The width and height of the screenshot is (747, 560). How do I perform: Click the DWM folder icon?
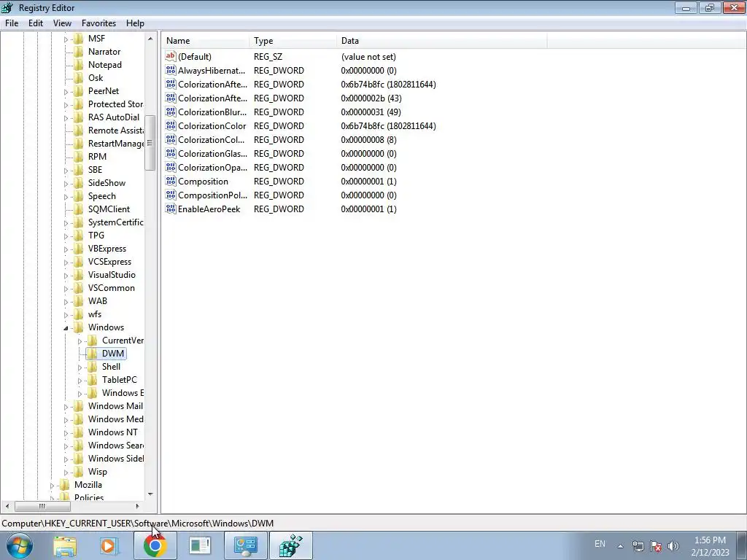click(93, 354)
